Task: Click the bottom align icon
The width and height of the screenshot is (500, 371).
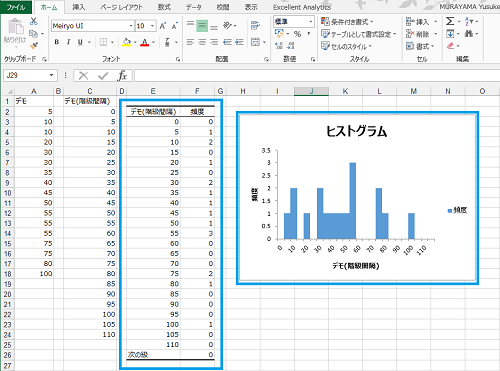Action: [214, 27]
